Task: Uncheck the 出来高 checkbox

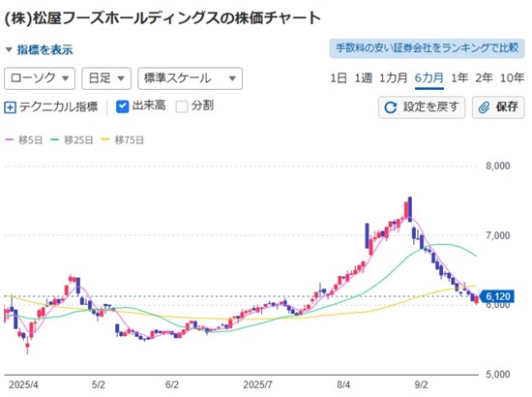Action: click(x=122, y=107)
